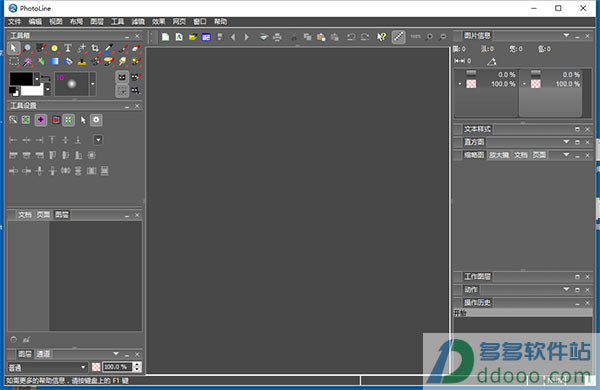Toggle the mask face button in toolbox
The height and width of the screenshot is (390, 600).
[x=122, y=77]
